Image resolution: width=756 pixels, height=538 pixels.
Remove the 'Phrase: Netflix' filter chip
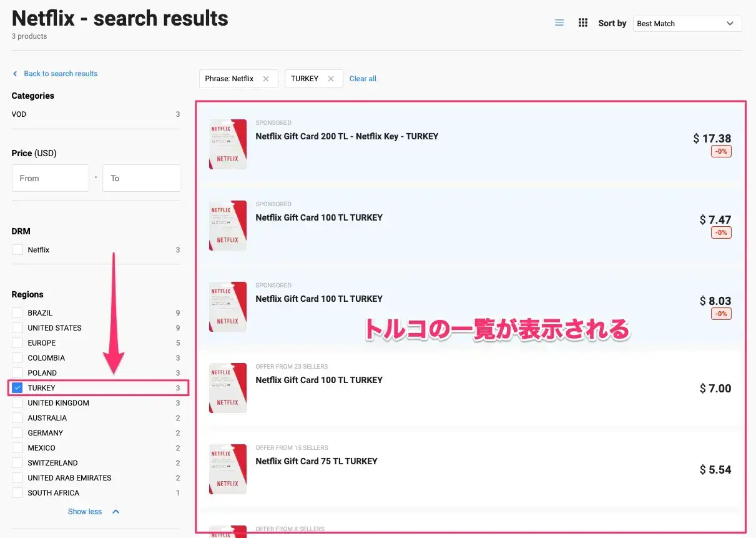click(266, 79)
